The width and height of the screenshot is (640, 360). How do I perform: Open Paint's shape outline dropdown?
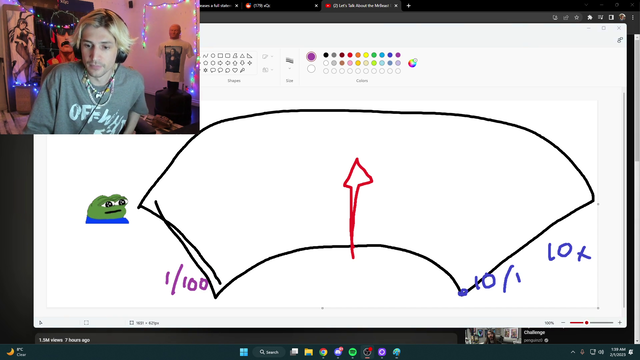click(267, 56)
